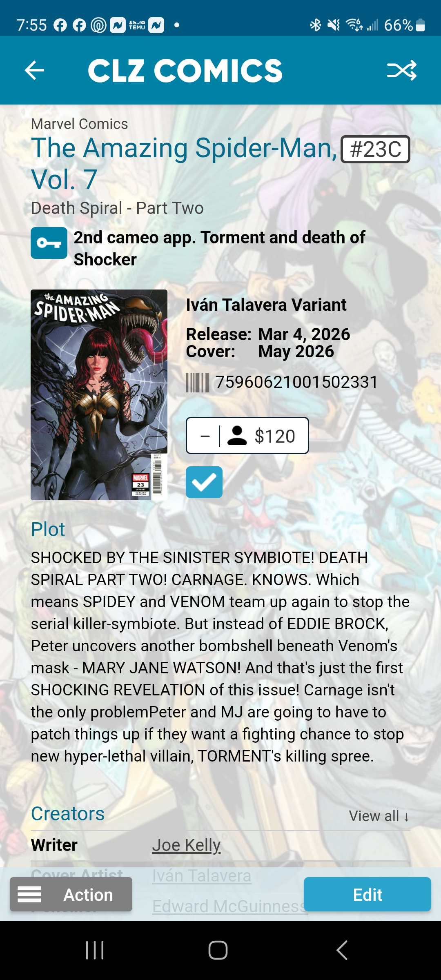Toggle the blue collection status checkmark
The image size is (441, 980).
pos(204,482)
